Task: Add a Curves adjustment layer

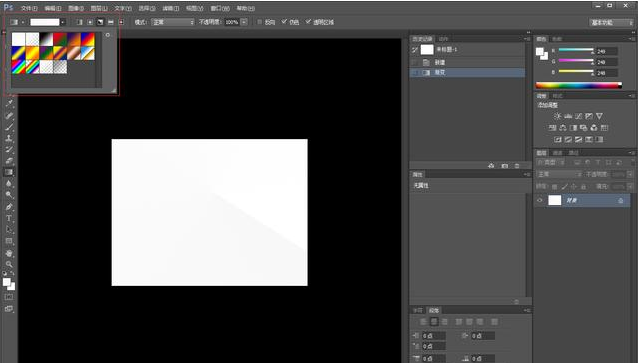Action: coord(578,116)
